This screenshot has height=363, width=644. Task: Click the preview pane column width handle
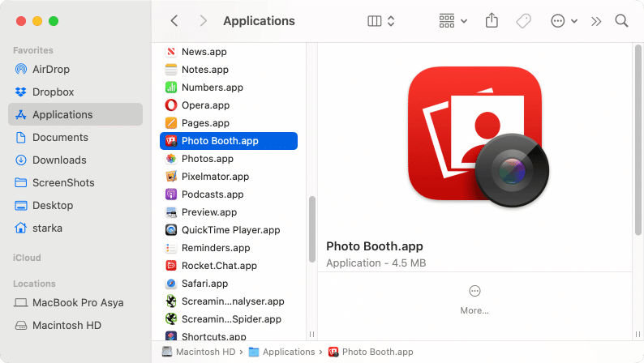click(x=638, y=335)
